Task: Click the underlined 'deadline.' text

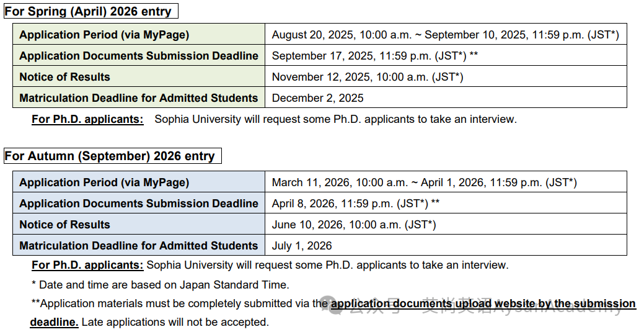Action: [x=54, y=321]
